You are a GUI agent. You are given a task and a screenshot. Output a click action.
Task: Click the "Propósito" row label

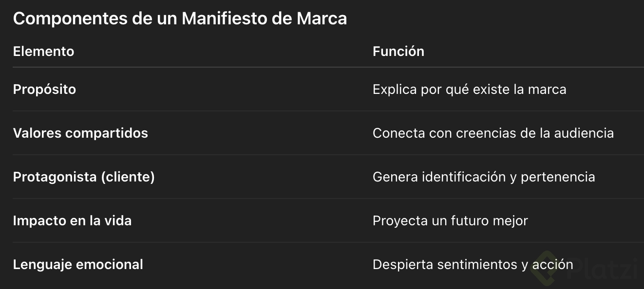[44, 90]
